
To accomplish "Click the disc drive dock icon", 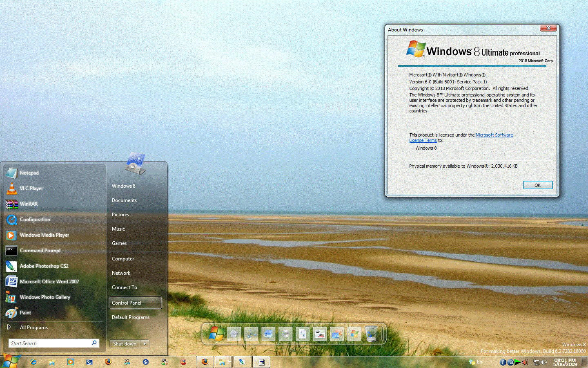I will pos(285,334).
